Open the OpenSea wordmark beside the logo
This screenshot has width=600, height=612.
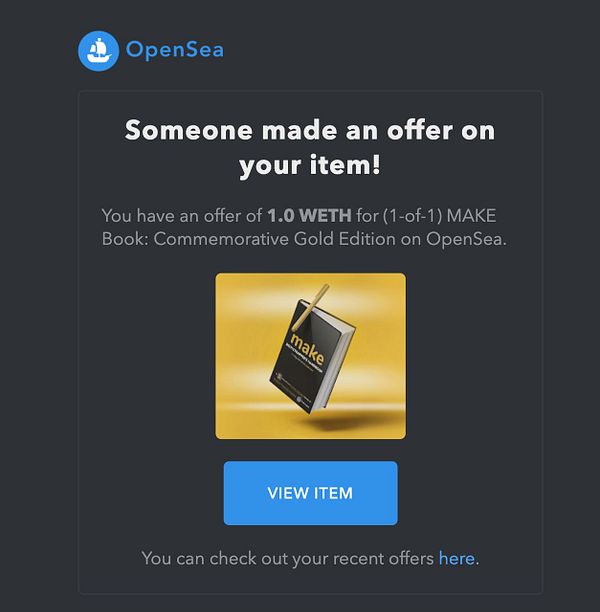(174, 50)
